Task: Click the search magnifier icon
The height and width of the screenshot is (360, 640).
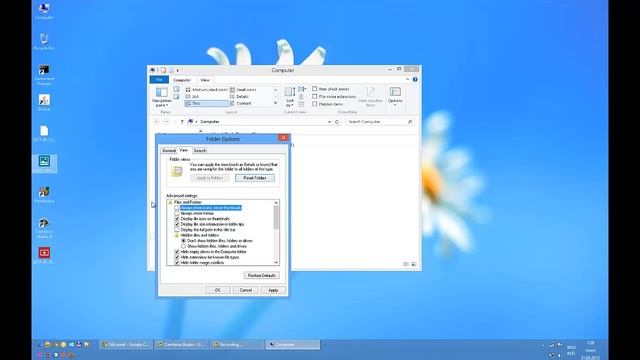Action: (410, 122)
